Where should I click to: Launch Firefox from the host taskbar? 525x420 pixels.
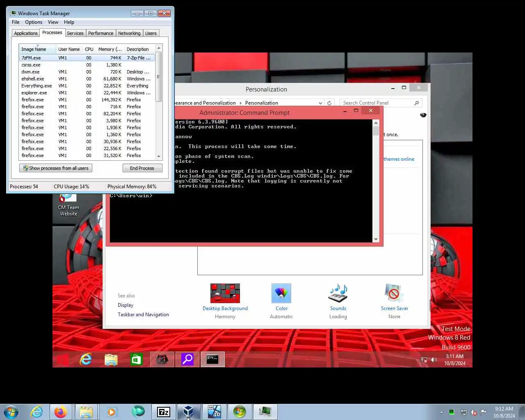click(x=61, y=411)
